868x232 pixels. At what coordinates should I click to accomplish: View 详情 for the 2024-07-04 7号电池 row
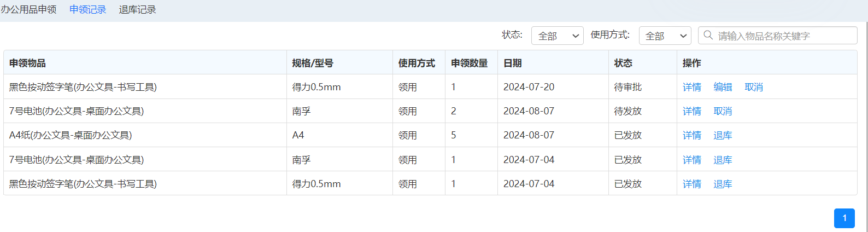(691, 160)
